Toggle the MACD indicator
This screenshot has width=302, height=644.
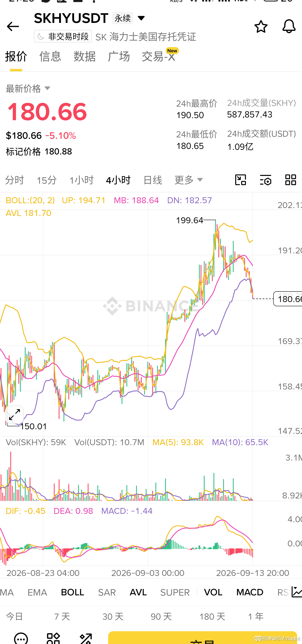click(250, 592)
